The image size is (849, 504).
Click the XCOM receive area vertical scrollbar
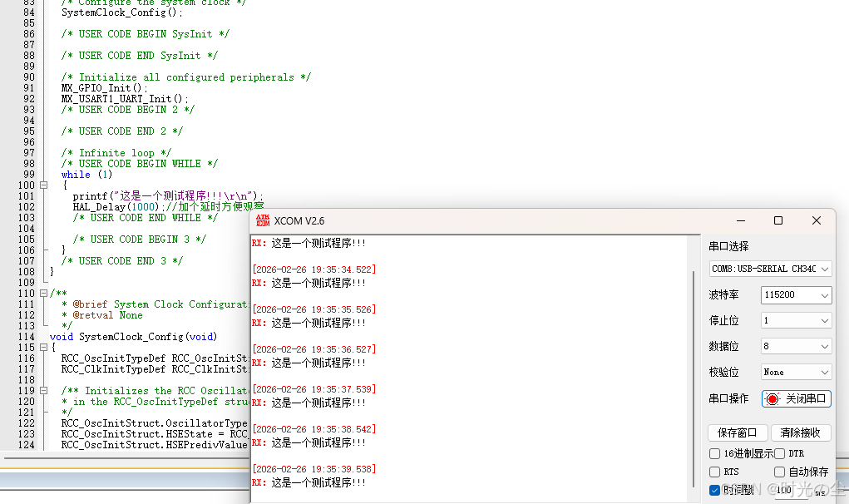coord(694,379)
